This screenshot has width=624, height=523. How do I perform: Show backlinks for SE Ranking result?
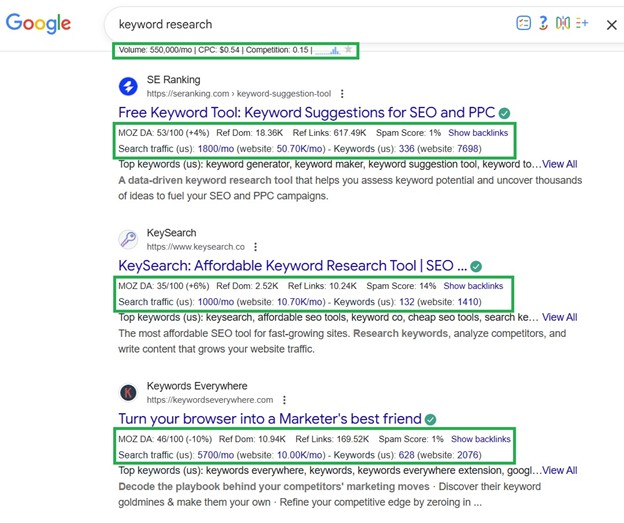[478, 133]
